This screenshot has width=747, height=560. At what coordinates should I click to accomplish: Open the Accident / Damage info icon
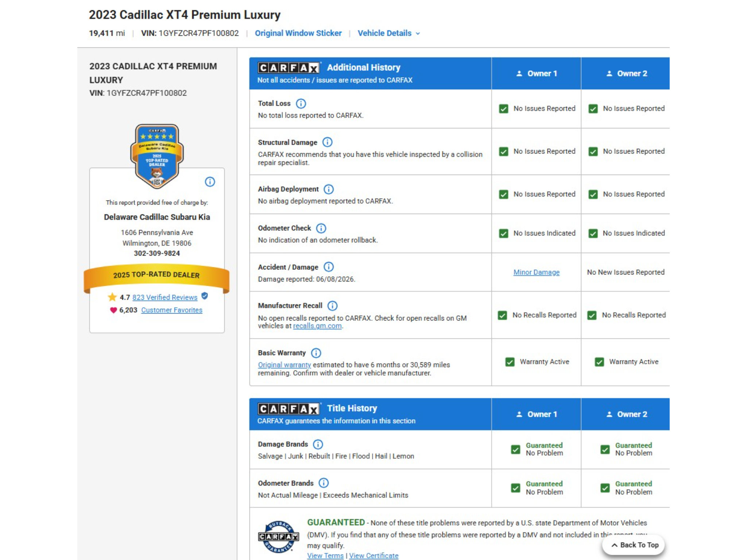[329, 267]
